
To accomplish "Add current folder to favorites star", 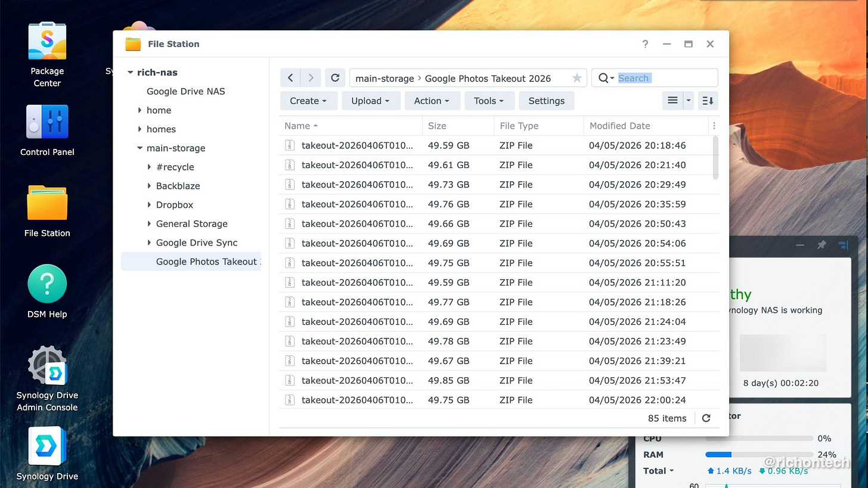I will [x=576, y=78].
